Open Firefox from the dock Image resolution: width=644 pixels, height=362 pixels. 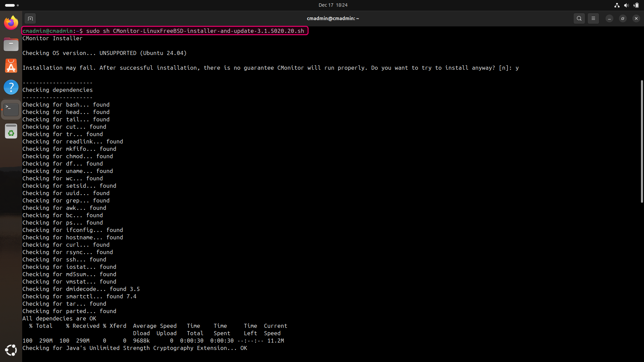(11, 23)
